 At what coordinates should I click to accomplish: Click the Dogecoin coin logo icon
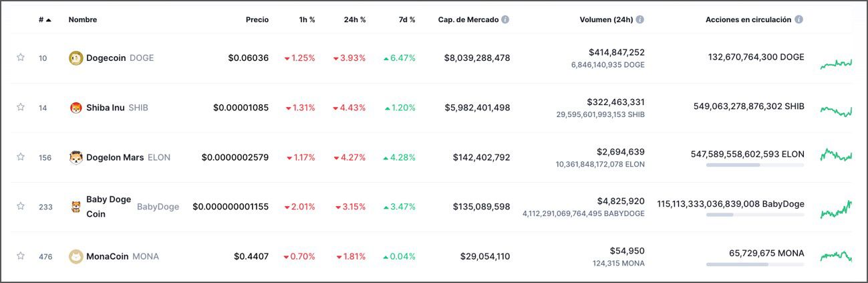click(x=76, y=58)
